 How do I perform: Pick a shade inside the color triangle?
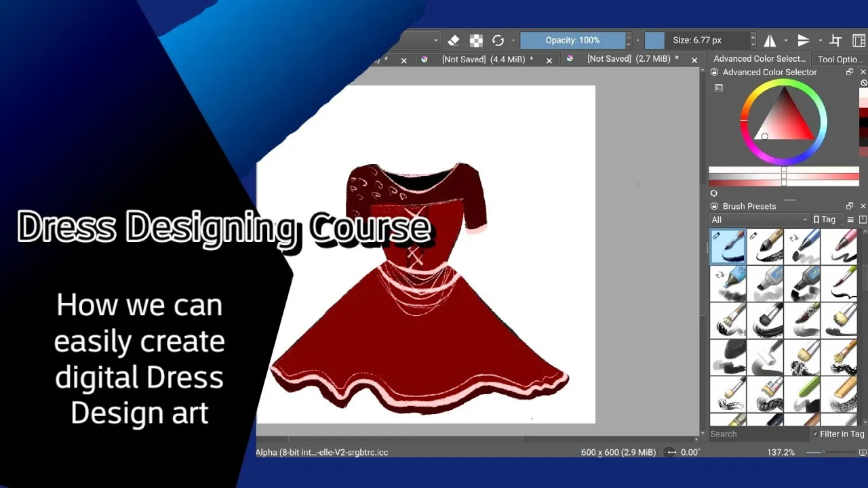pos(785,120)
